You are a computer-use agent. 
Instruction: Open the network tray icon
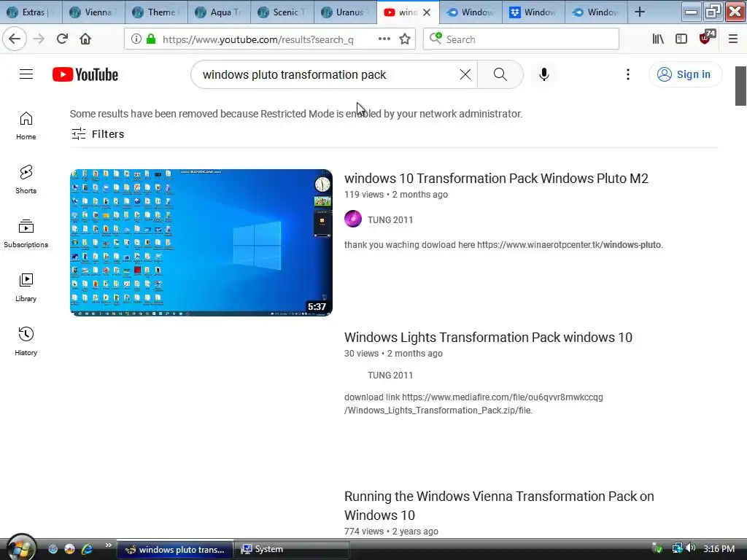[x=677, y=548]
